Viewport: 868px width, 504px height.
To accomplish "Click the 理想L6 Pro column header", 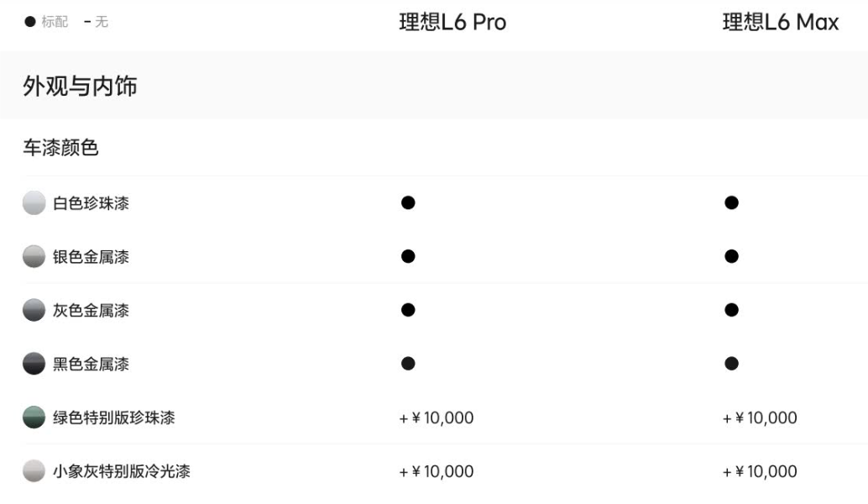I will pos(452,23).
